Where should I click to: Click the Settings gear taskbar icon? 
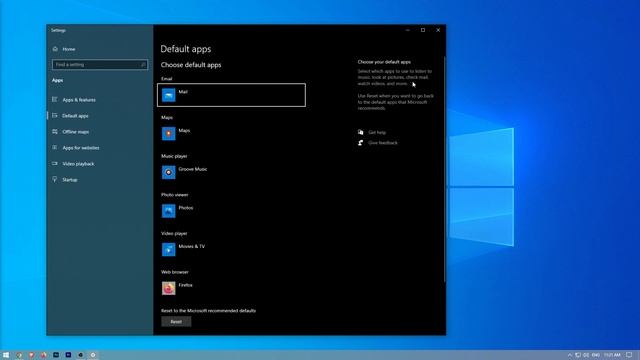[93, 355]
